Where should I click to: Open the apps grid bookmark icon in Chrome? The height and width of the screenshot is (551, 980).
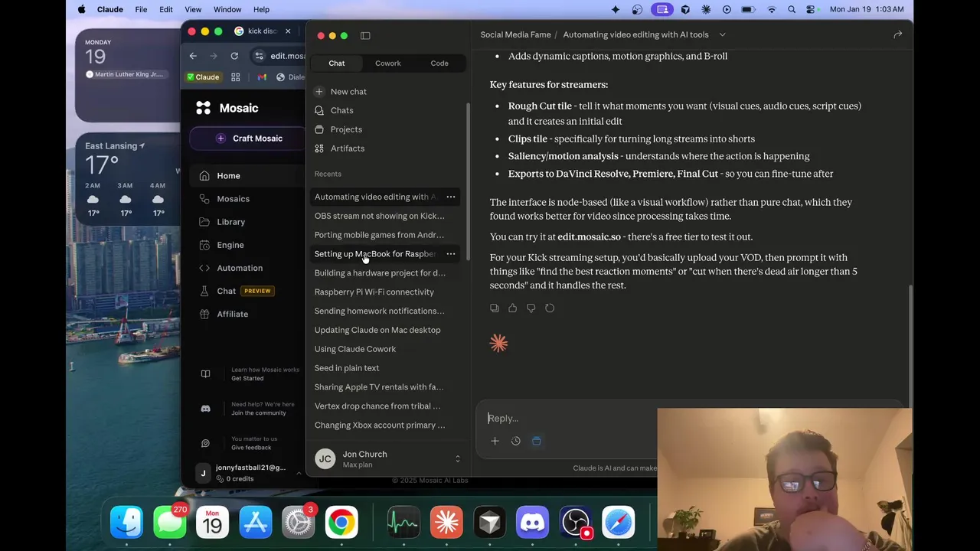tap(236, 77)
